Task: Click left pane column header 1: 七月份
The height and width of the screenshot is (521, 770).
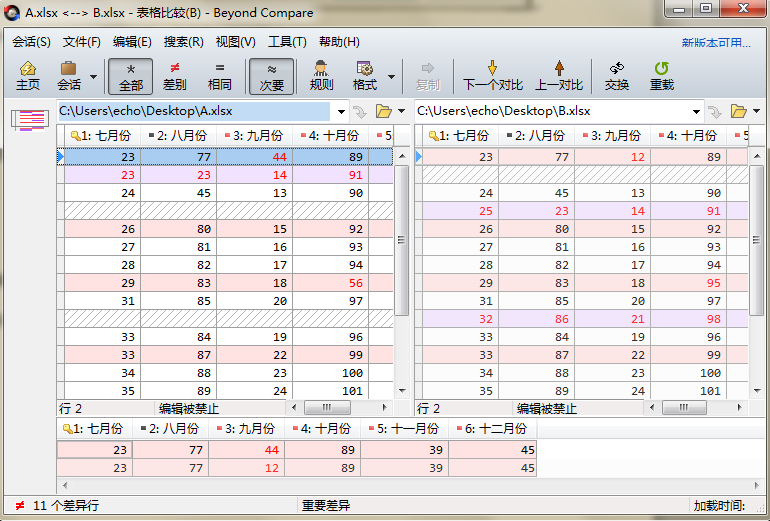Action: (103, 136)
